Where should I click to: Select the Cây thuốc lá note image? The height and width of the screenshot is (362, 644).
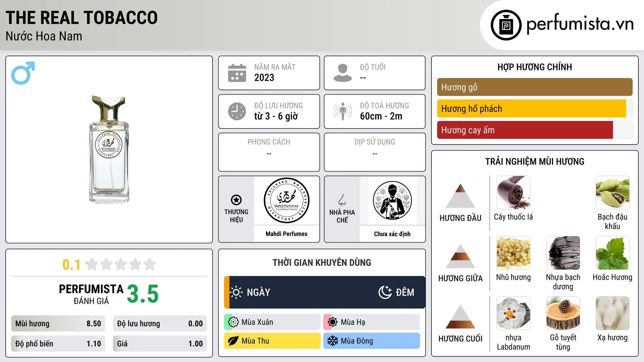point(514,193)
